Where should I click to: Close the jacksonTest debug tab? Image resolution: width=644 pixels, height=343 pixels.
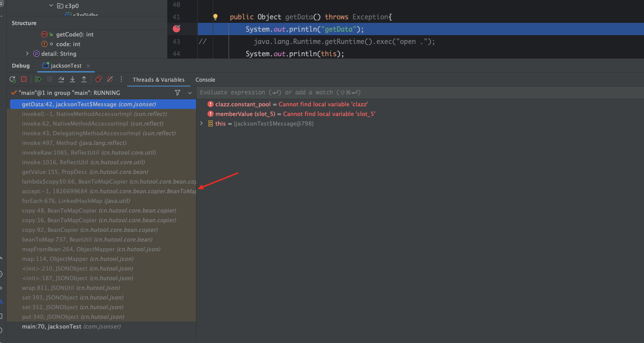point(88,66)
